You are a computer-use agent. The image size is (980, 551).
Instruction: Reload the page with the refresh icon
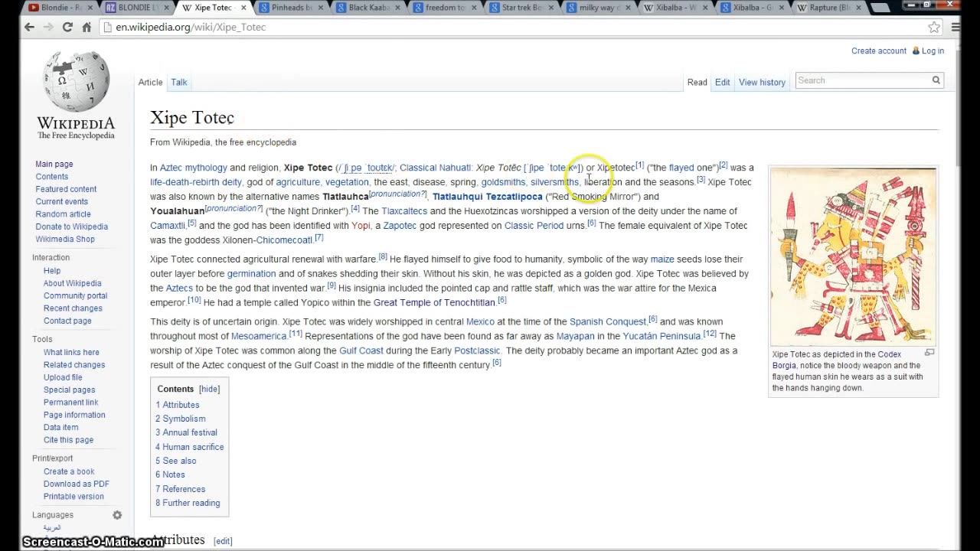pyautogui.click(x=67, y=27)
